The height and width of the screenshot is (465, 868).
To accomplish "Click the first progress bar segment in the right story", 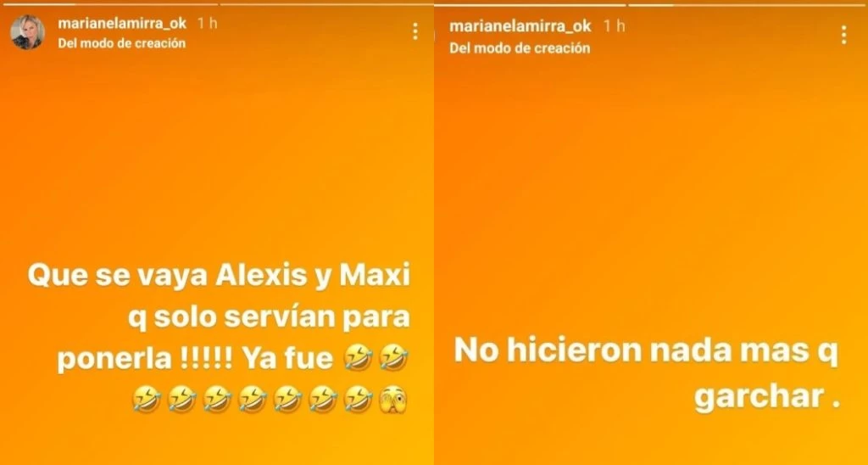I will 531,5.
